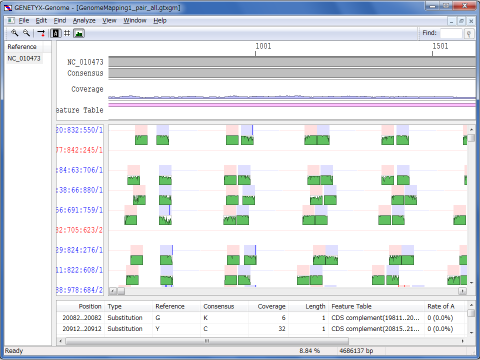Click the reads pane vertical scrollbar down arrow
The image size is (480, 360).
pyautogui.click(x=471, y=283)
